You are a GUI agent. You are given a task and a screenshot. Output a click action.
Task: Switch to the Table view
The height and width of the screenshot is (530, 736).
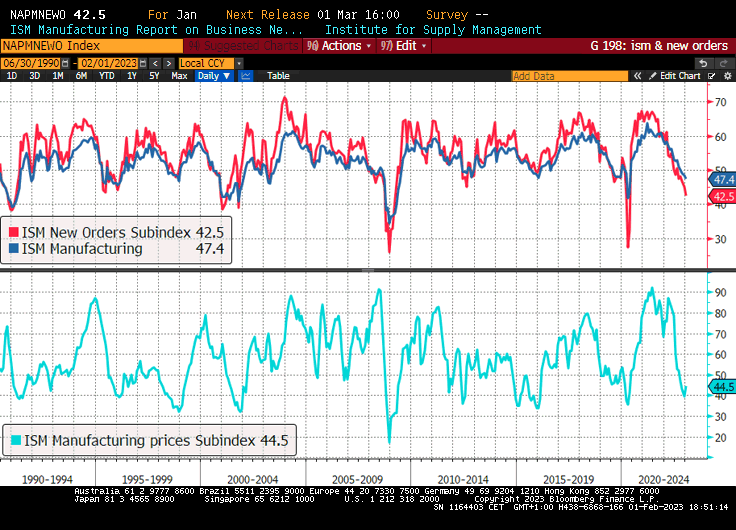278,76
